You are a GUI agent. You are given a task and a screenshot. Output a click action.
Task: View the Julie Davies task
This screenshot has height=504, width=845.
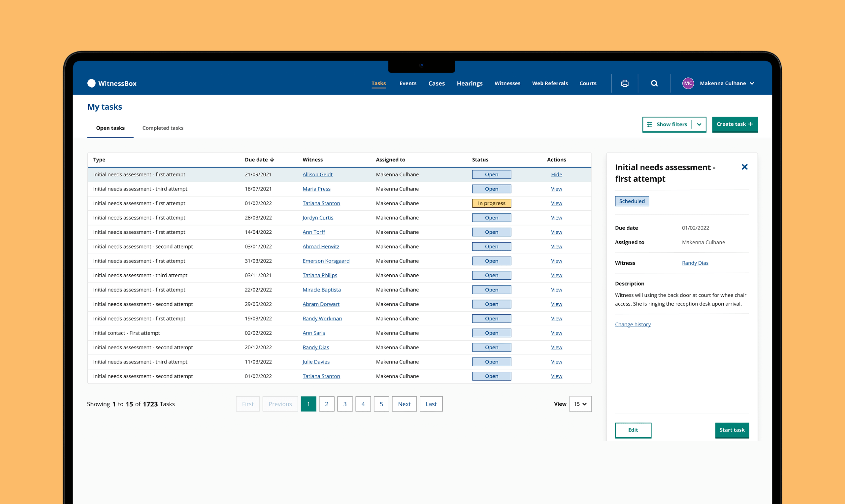(557, 362)
